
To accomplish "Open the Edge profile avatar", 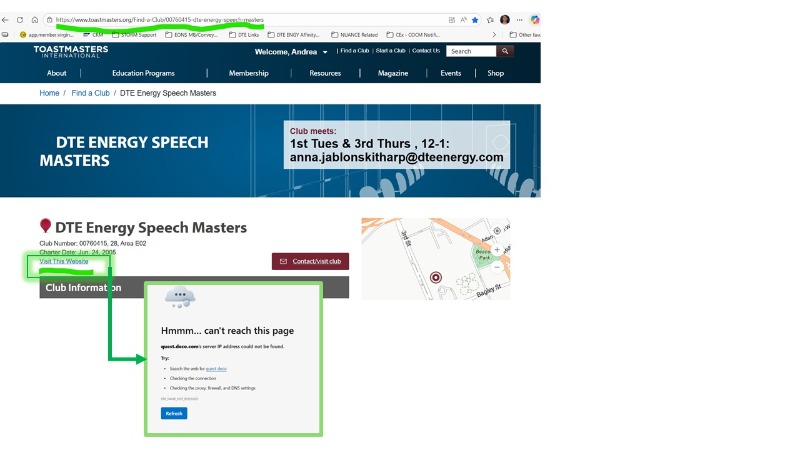I will click(x=505, y=19).
